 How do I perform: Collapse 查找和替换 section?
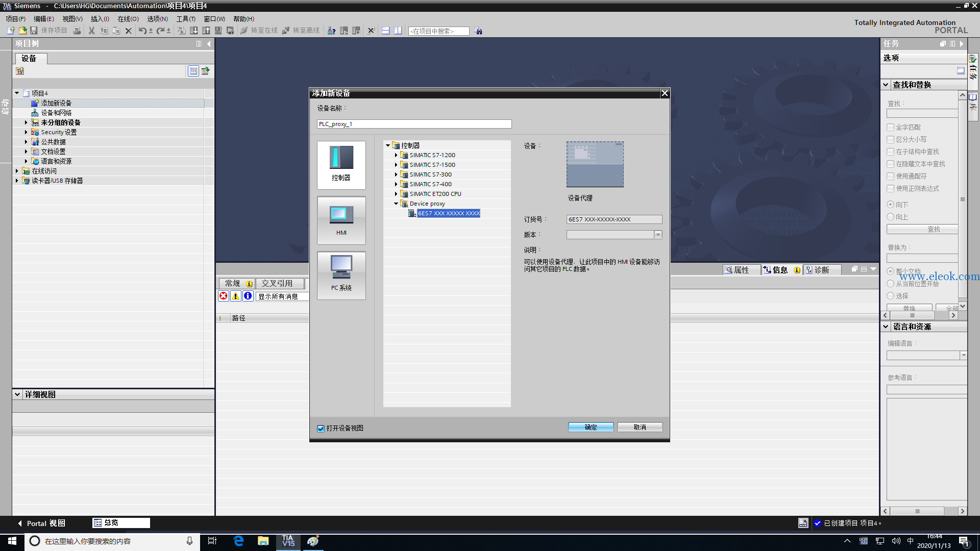point(886,85)
